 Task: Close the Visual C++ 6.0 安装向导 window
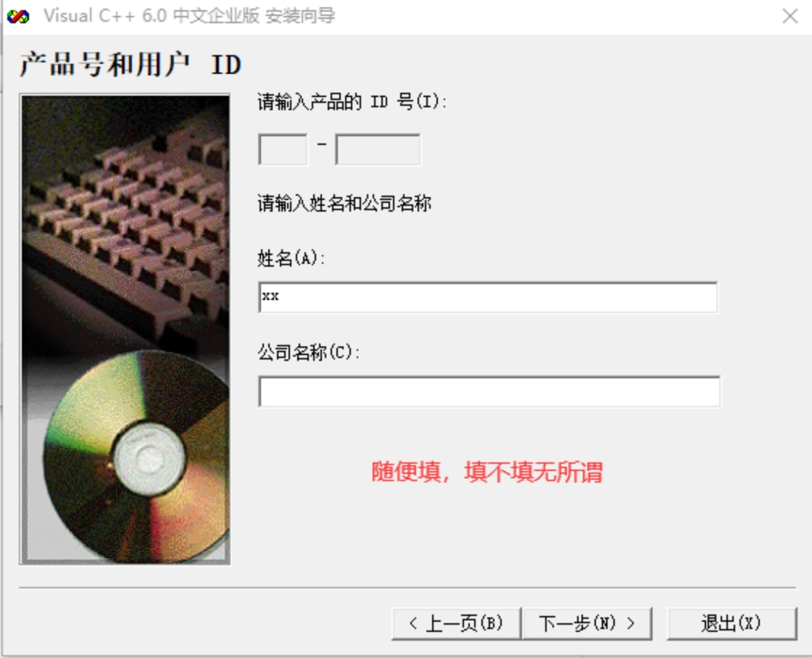(x=790, y=16)
